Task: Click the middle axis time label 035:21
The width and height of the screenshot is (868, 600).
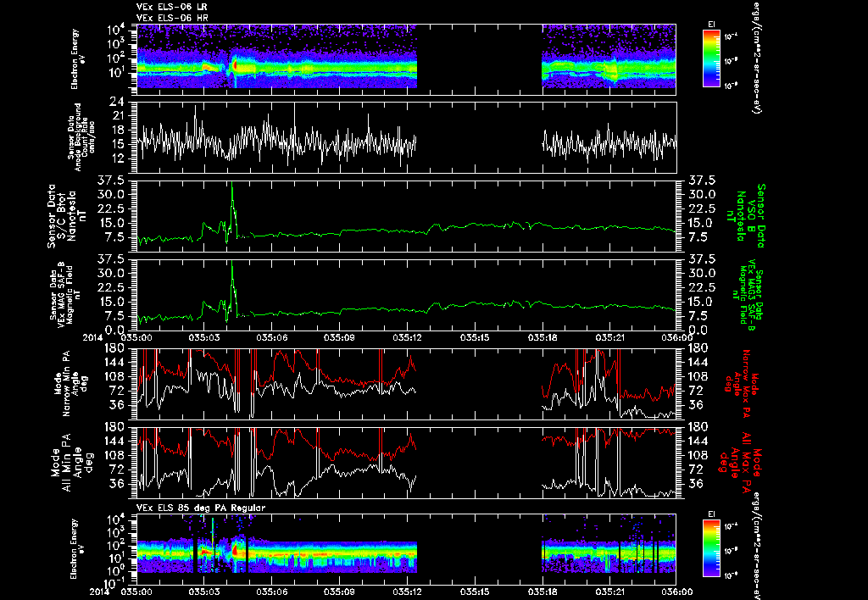Action: 610,337
